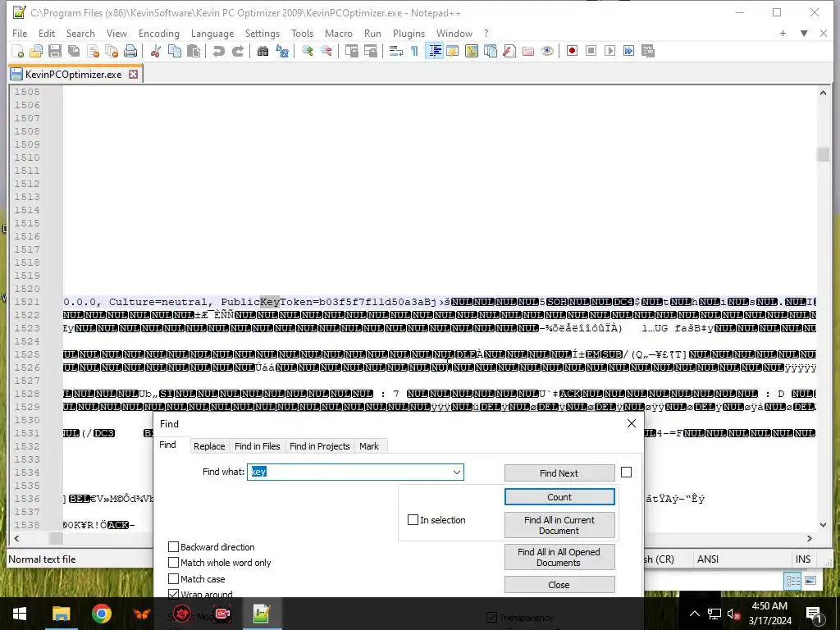Viewport: 840px width, 630px height.
Task: Start macro recording with red dot icon
Action: [x=572, y=51]
